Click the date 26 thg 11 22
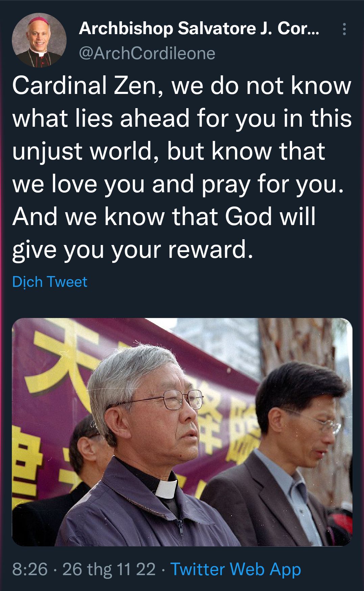The width and height of the screenshot is (364, 591). [x=109, y=569]
